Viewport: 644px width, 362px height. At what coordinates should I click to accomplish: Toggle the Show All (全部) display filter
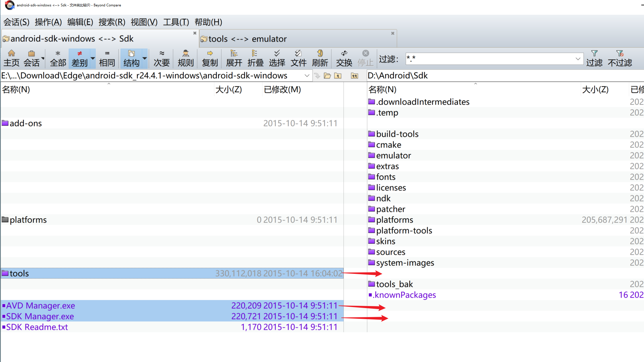(x=58, y=58)
